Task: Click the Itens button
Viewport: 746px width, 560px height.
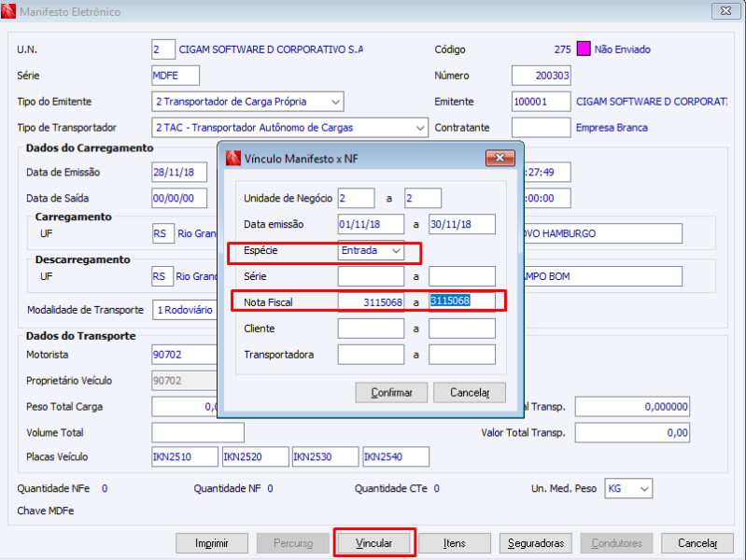Action: point(455,543)
